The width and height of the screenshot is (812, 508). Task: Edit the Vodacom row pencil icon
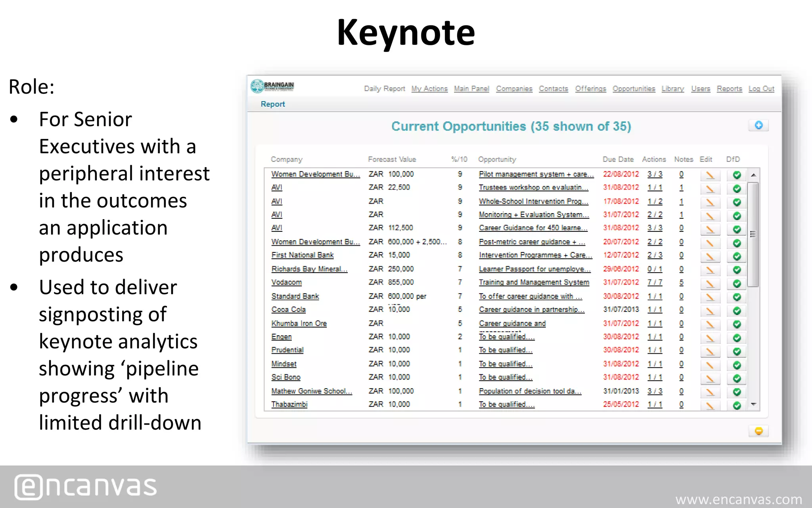(x=710, y=284)
